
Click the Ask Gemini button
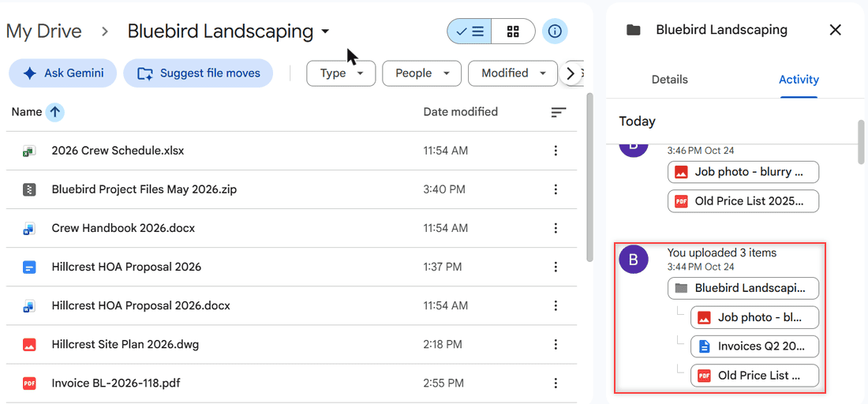coord(63,73)
